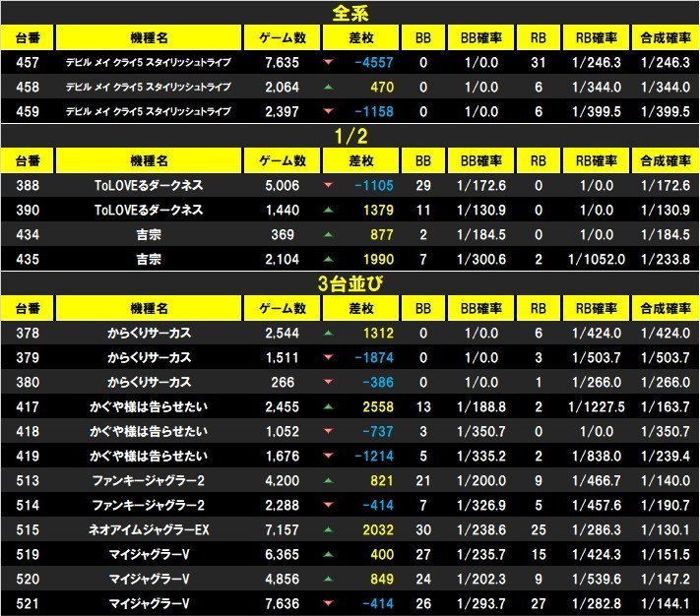
Task: Click ファンキージャグラー2 in row 513
Action: [149, 480]
